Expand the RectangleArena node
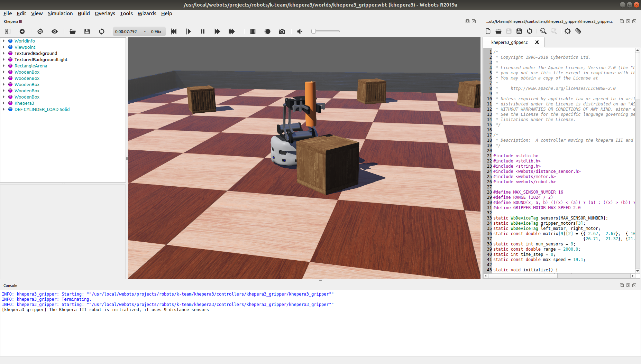The height and width of the screenshot is (364, 641). [4, 66]
